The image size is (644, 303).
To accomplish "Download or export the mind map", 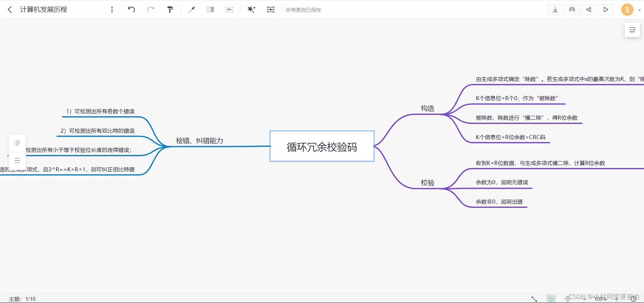I will coord(555,9).
